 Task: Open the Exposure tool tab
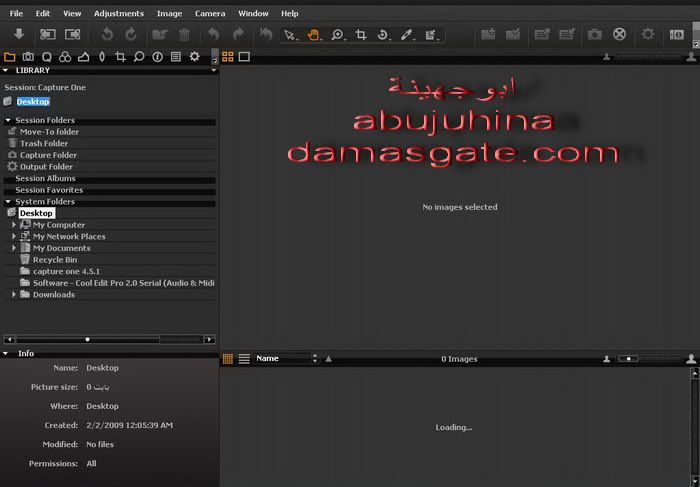click(83, 57)
